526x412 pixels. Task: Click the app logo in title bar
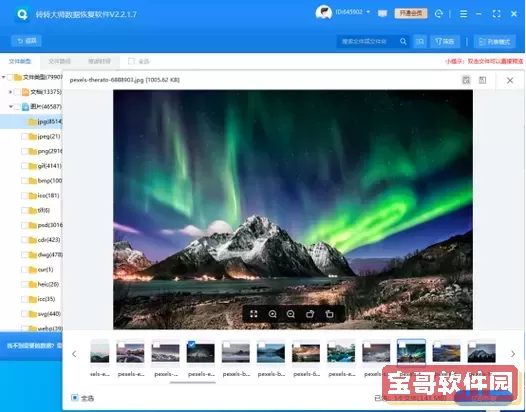22,14
